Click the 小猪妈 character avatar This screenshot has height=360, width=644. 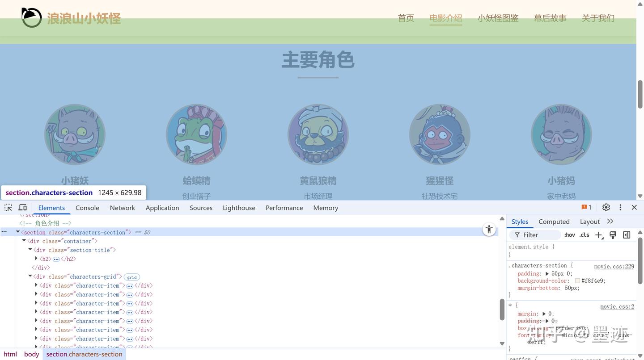tap(561, 135)
